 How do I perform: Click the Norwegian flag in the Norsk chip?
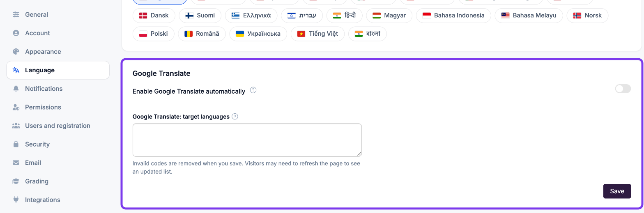tap(577, 16)
